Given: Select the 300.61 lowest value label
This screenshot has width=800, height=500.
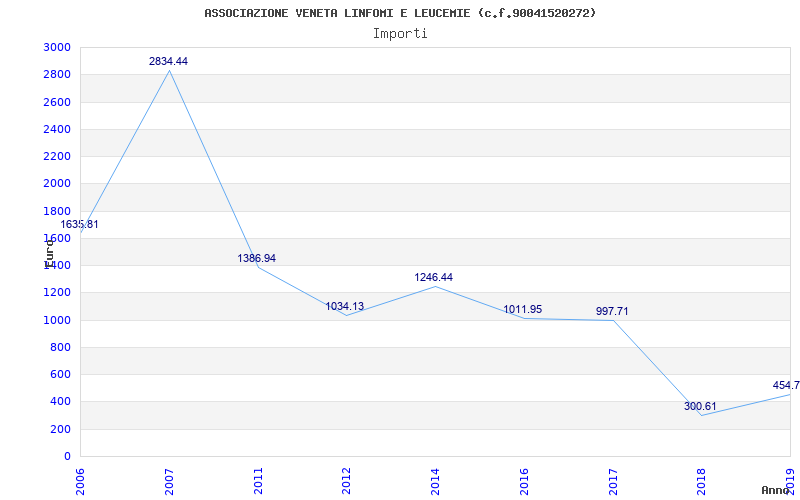Looking at the screenshot, I should [700, 407].
